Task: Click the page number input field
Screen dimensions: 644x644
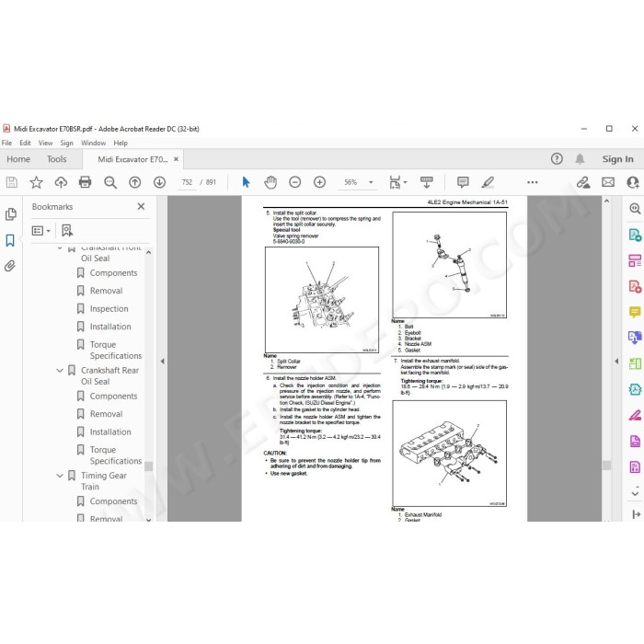Action: (187, 182)
